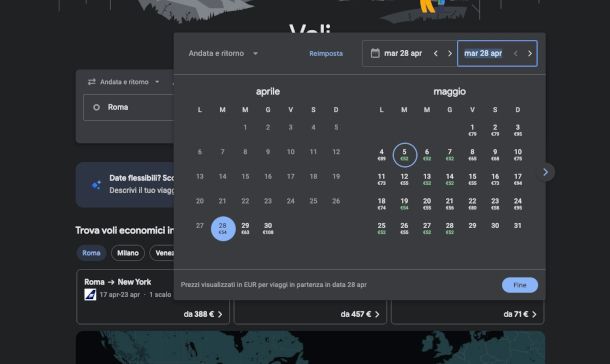Image resolution: width=610 pixels, height=364 pixels.
Task: Open the flight card priced da 457 €
Action: (x=310, y=312)
